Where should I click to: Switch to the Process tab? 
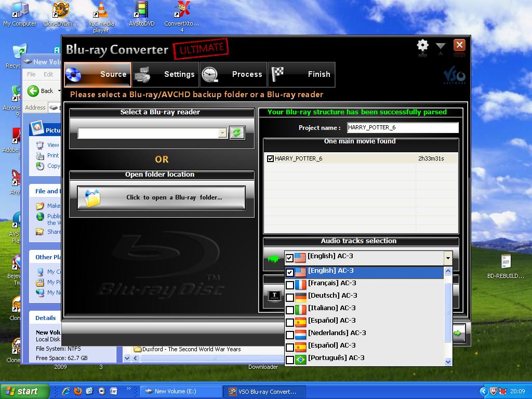(x=233, y=74)
